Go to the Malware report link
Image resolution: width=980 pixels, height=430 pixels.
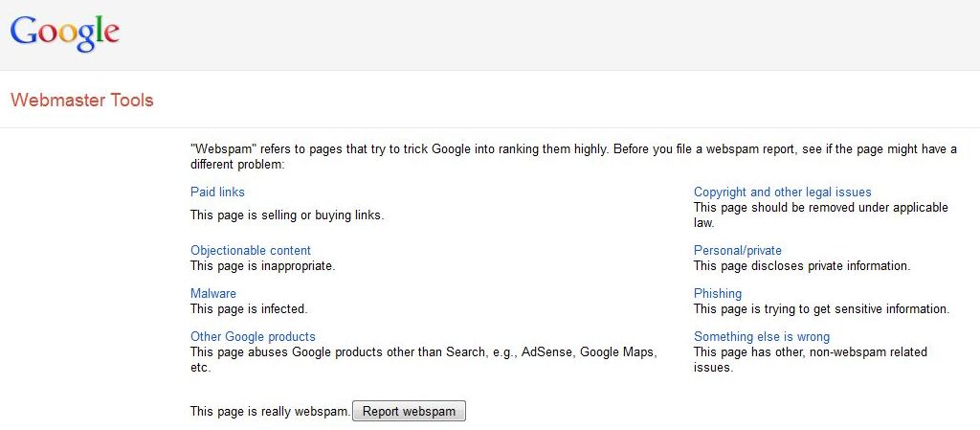tap(213, 294)
